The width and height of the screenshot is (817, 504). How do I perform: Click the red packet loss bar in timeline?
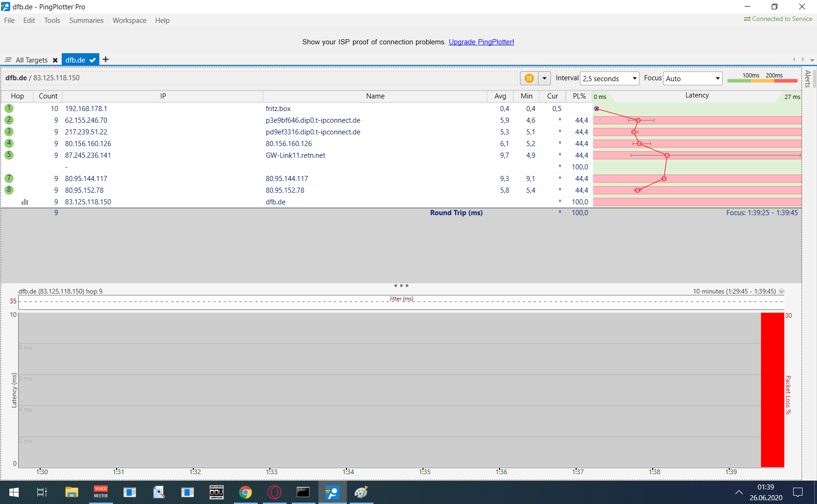pos(772,390)
